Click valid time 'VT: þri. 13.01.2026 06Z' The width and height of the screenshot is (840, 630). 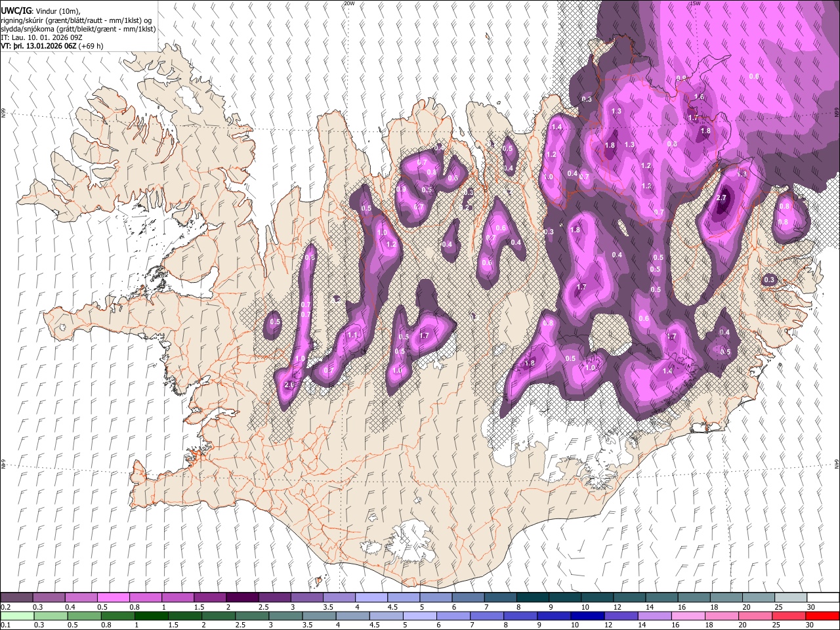[x=39, y=46]
